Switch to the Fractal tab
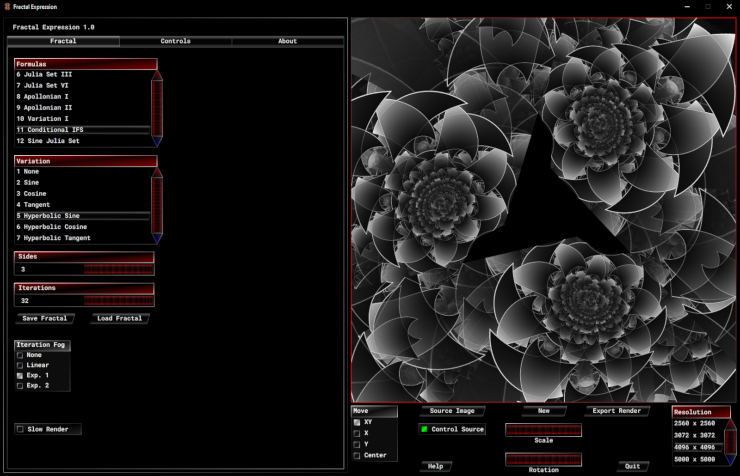 pyautogui.click(x=63, y=42)
